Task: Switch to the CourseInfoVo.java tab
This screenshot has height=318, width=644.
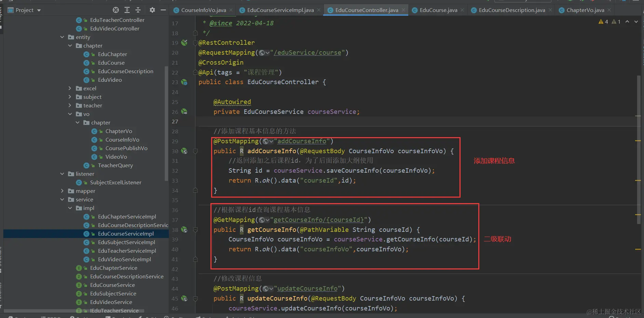Action: (x=204, y=10)
